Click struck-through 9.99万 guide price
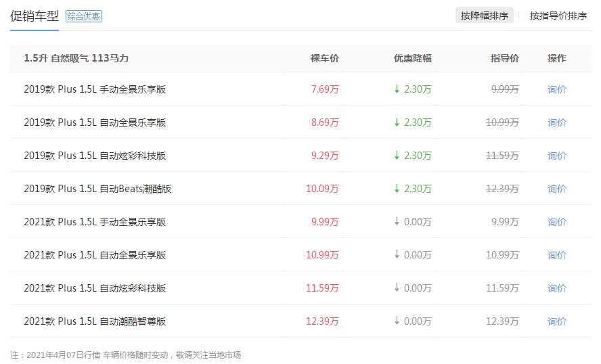 click(x=505, y=89)
